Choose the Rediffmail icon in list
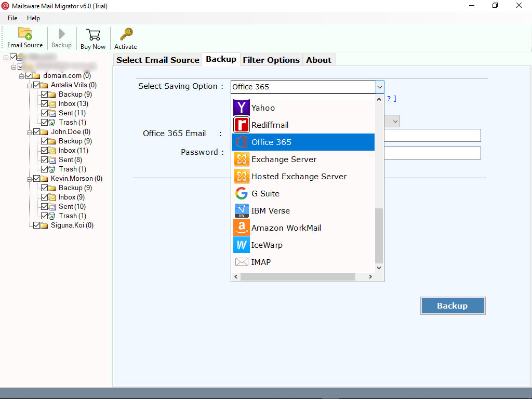 pyautogui.click(x=241, y=125)
